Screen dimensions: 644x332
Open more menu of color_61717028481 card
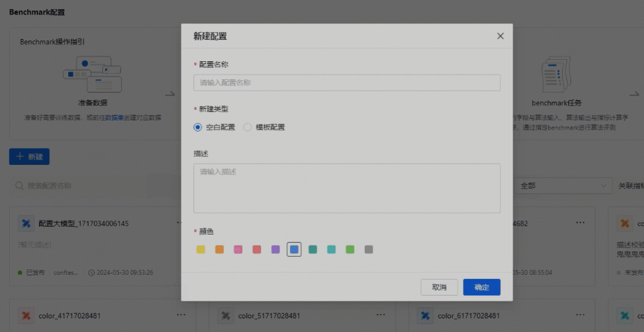(x=580, y=315)
